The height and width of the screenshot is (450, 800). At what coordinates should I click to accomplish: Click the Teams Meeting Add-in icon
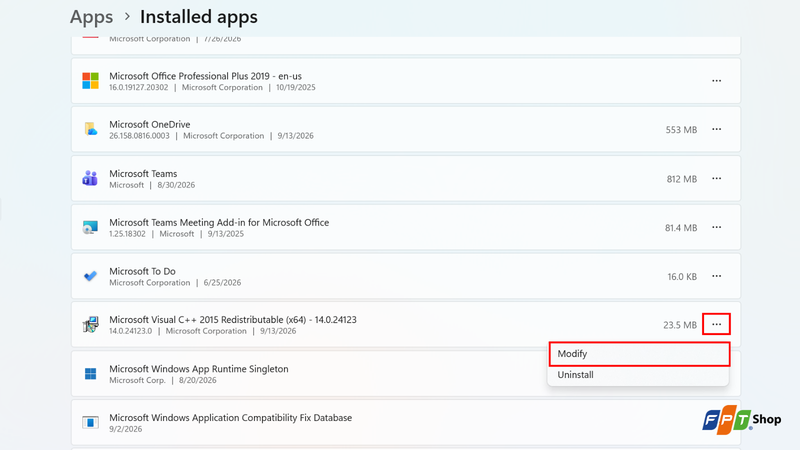pos(90,227)
